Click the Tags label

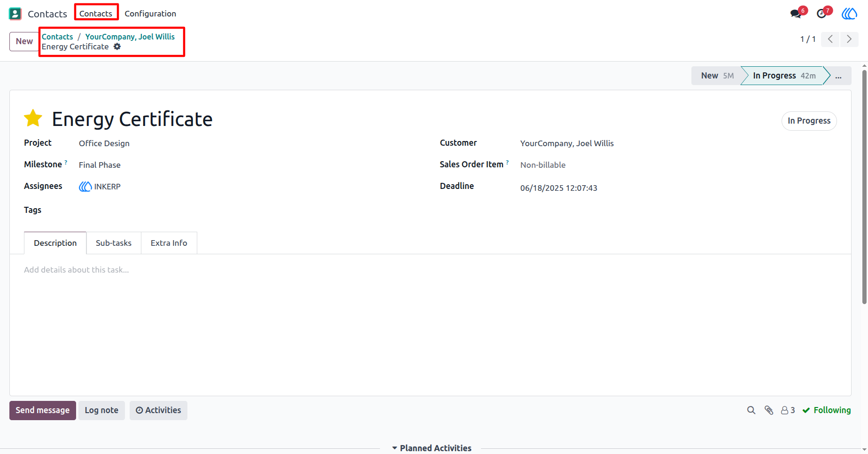[x=32, y=210]
